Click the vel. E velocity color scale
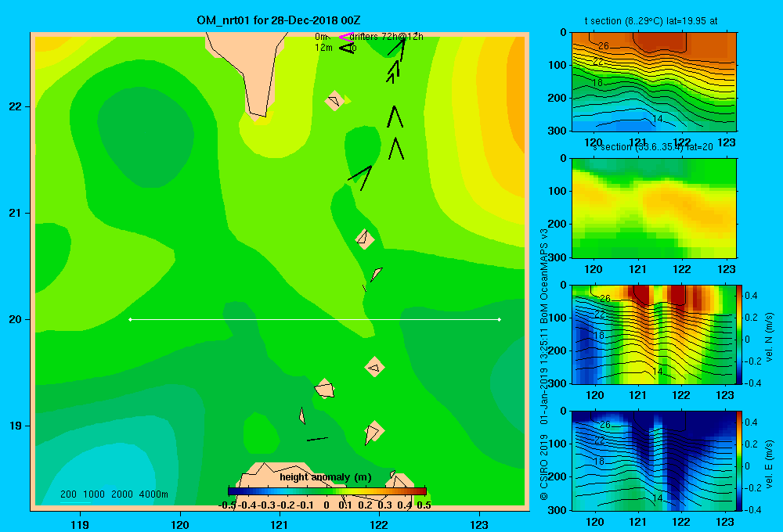 click(x=739, y=461)
